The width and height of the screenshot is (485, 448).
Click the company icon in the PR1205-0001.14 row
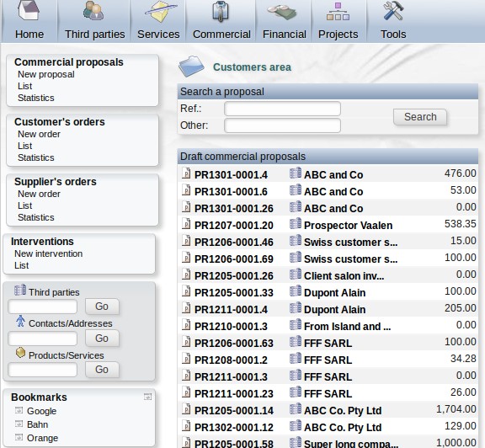pyautogui.click(x=296, y=408)
